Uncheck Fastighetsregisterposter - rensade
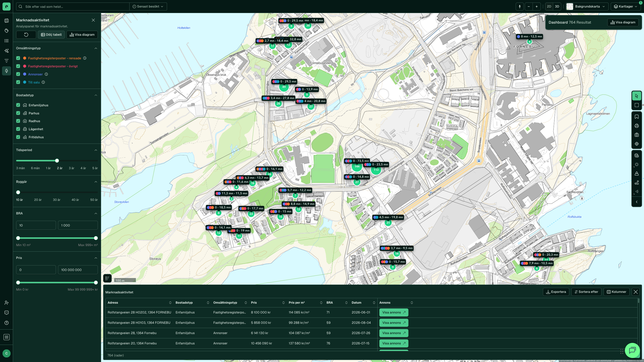Viewport: 644px width, 362px height. point(18,58)
